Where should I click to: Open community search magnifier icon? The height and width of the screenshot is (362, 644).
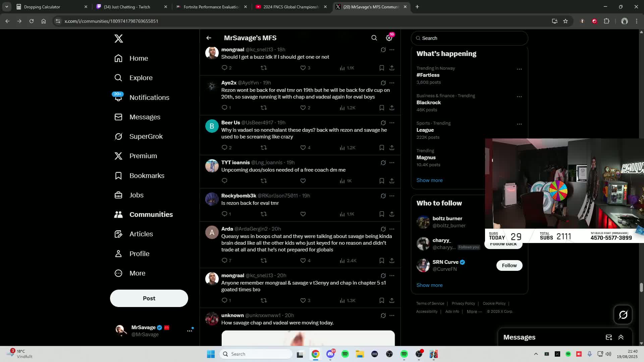[x=374, y=38]
